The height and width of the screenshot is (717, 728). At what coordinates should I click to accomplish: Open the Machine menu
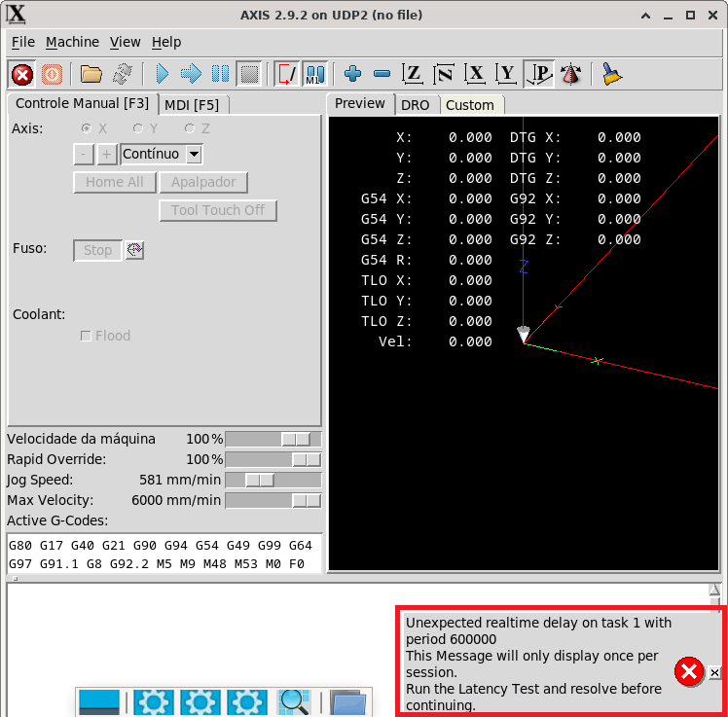click(72, 42)
